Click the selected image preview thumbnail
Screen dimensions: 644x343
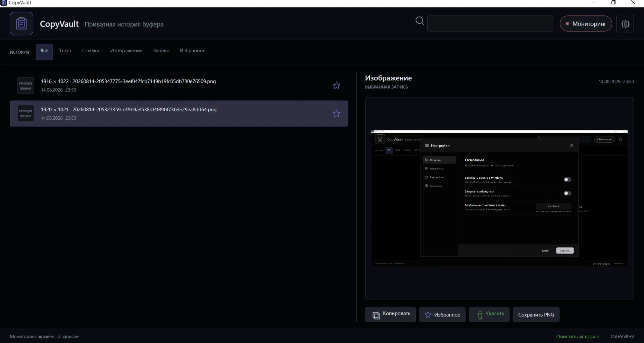(499, 198)
